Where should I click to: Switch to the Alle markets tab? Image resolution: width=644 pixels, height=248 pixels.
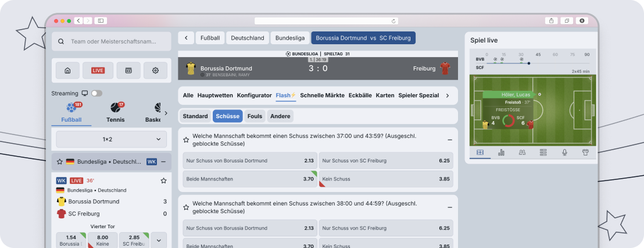[x=188, y=95]
